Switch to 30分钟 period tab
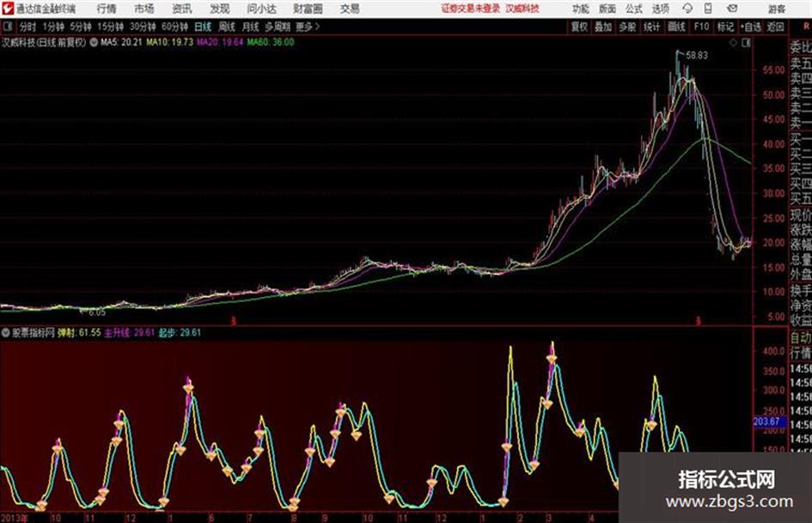This screenshot has width=812, height=523. pyautogui.click(x=143, y=27)
